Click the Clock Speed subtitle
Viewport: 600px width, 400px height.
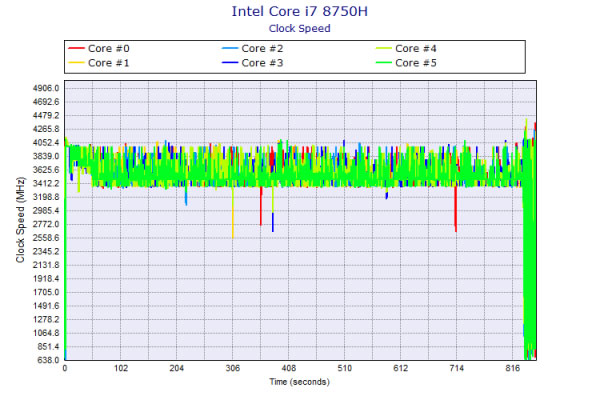point(300,28)
